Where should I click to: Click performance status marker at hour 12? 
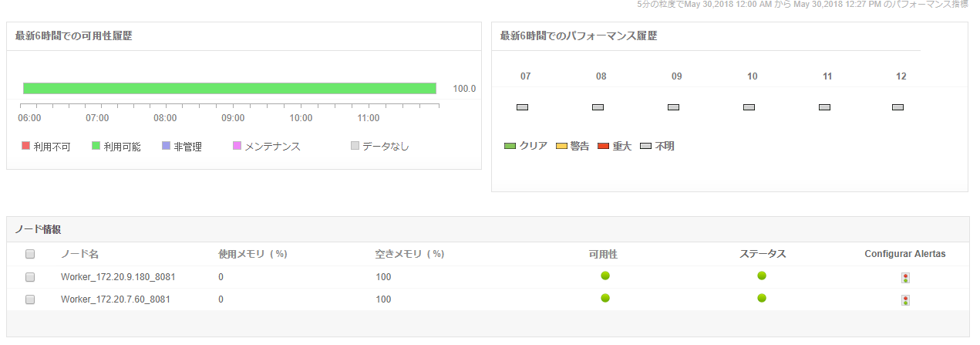897,107
